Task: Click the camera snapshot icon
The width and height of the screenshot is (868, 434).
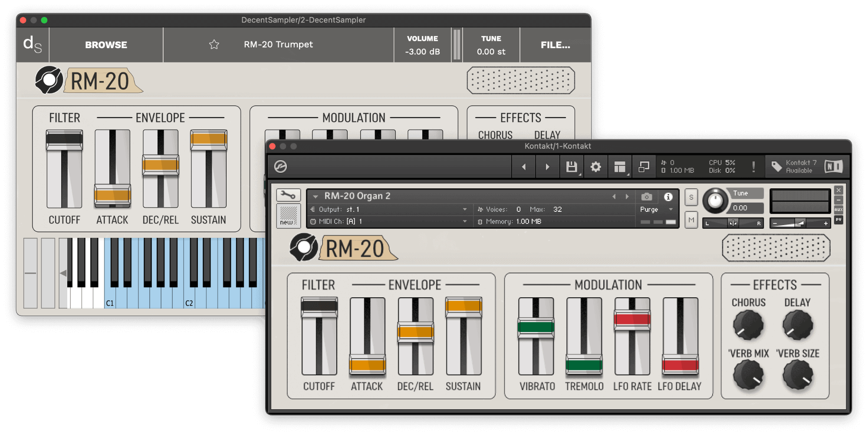Action: [646, 197]
